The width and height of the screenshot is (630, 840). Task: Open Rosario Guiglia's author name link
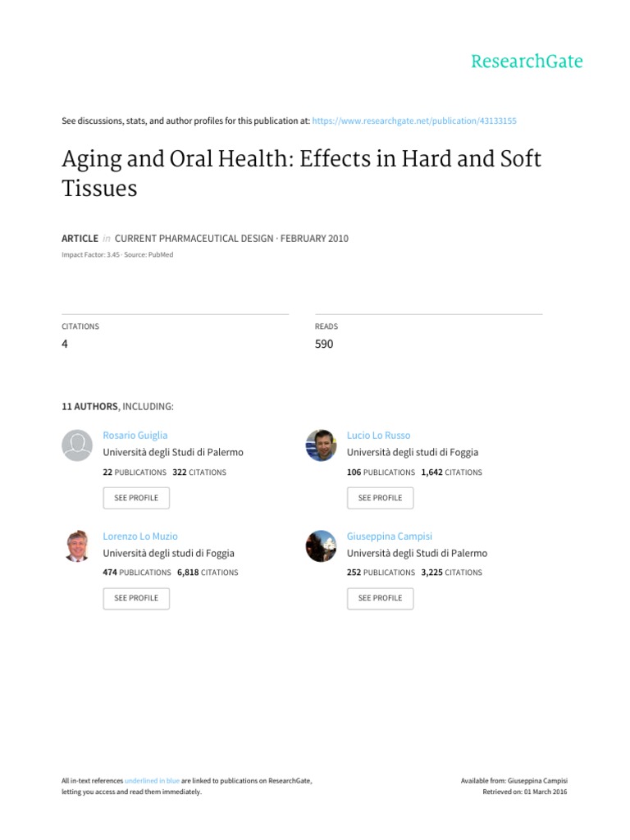click(x=135, y=436)
